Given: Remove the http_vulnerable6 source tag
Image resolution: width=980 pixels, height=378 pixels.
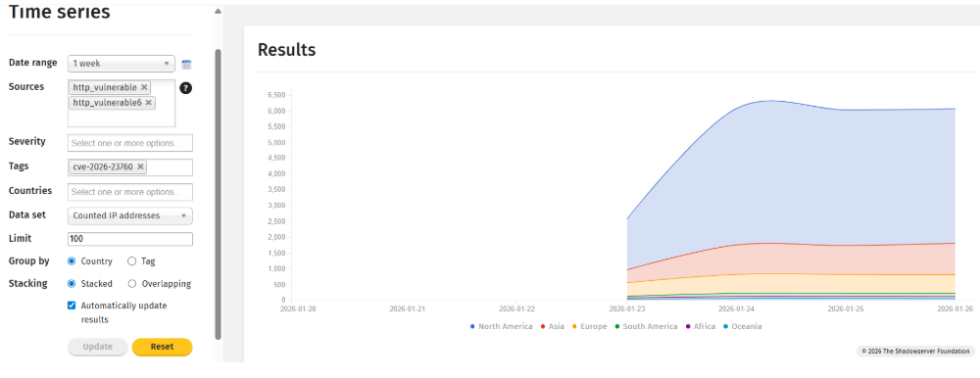Looking at the screenshot, I should coord(149,103).
